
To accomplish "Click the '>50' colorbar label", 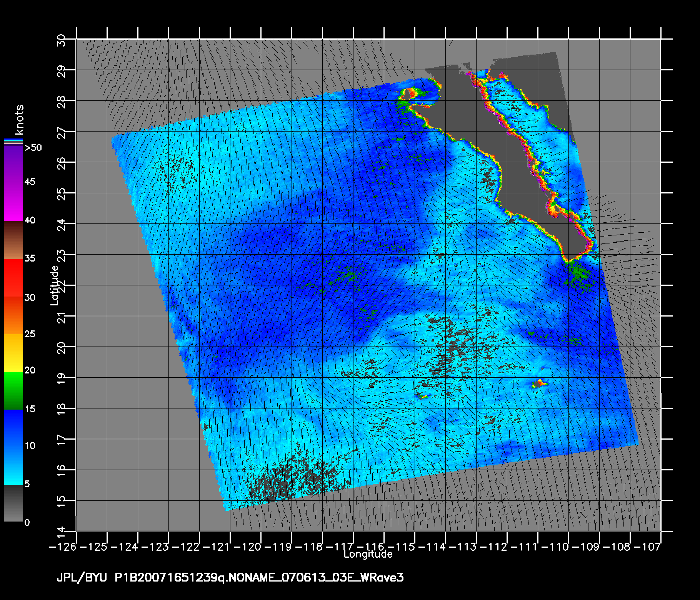I will [x=33, y=148].
